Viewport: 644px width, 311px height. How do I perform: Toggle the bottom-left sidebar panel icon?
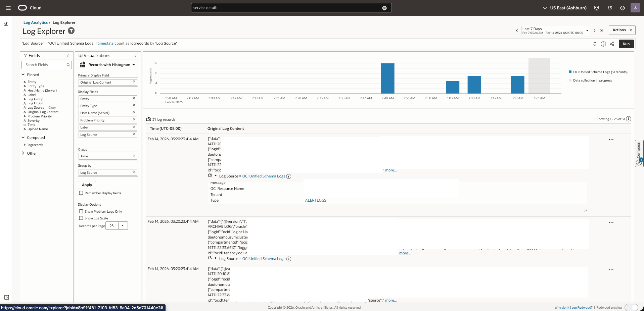tap(6, 297)
